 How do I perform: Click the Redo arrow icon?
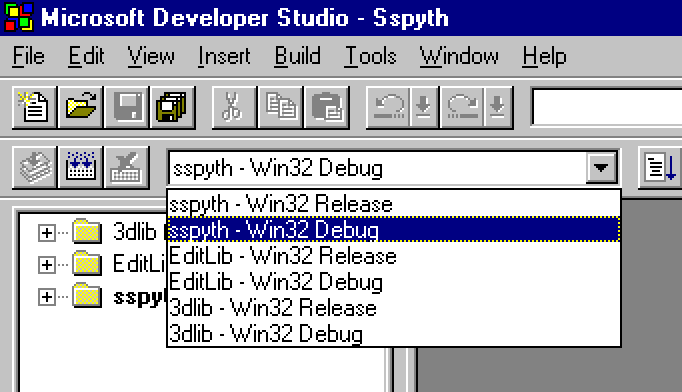pos(462,107)
